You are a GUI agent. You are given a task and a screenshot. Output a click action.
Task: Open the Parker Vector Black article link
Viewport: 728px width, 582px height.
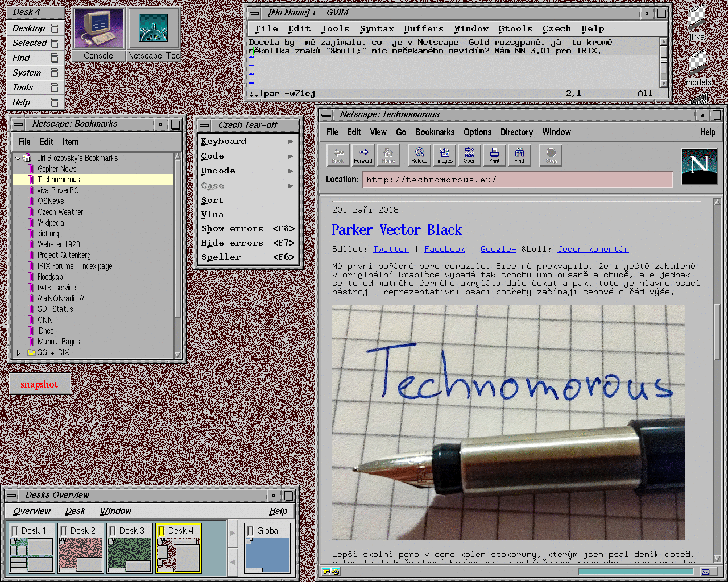[396, 230]
